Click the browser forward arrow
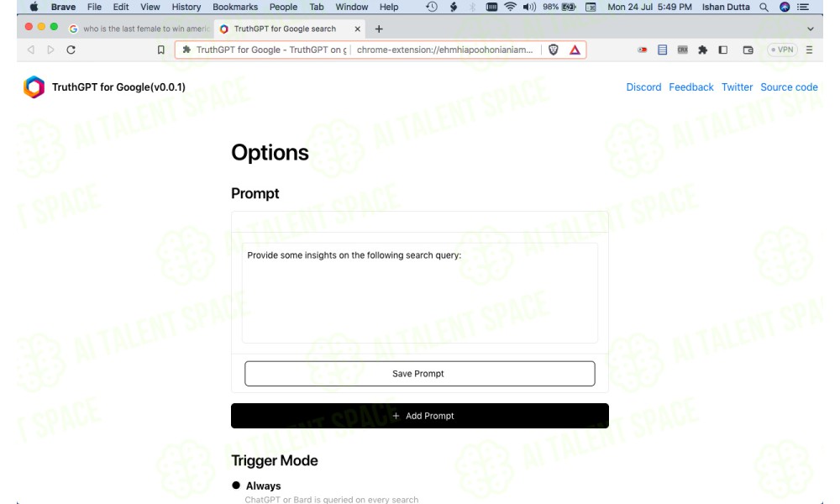 51,50
